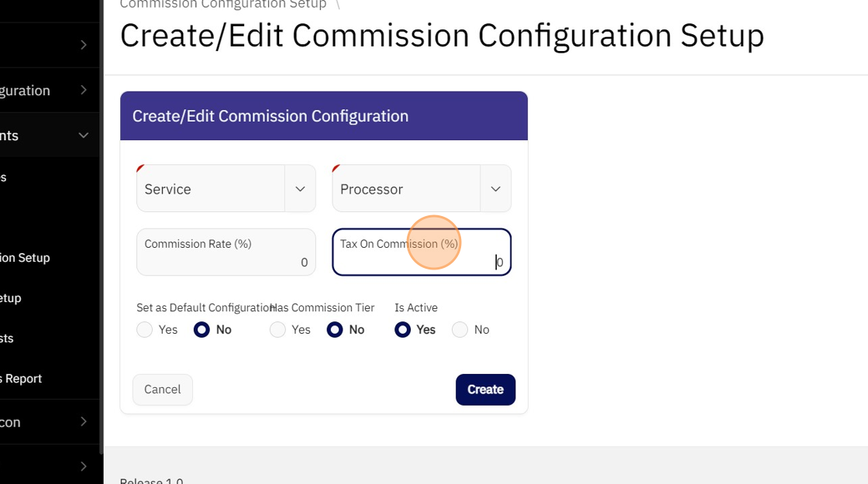Select No for Has Commission Tier

coord(335,330)
